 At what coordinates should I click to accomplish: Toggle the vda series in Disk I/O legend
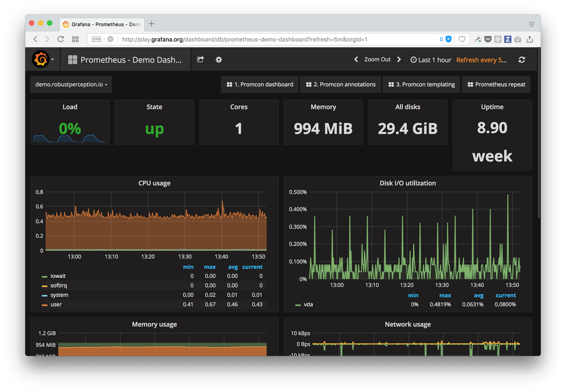click(307, 304)
